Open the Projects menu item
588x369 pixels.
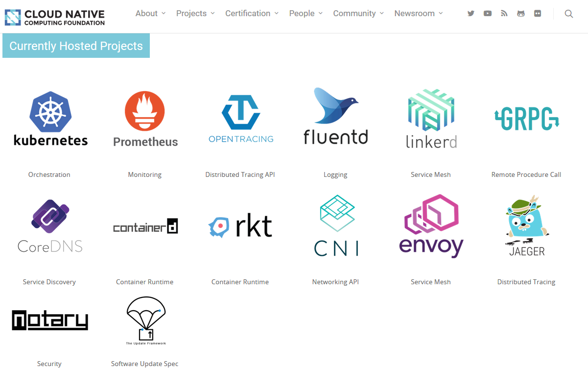(191, 14)
